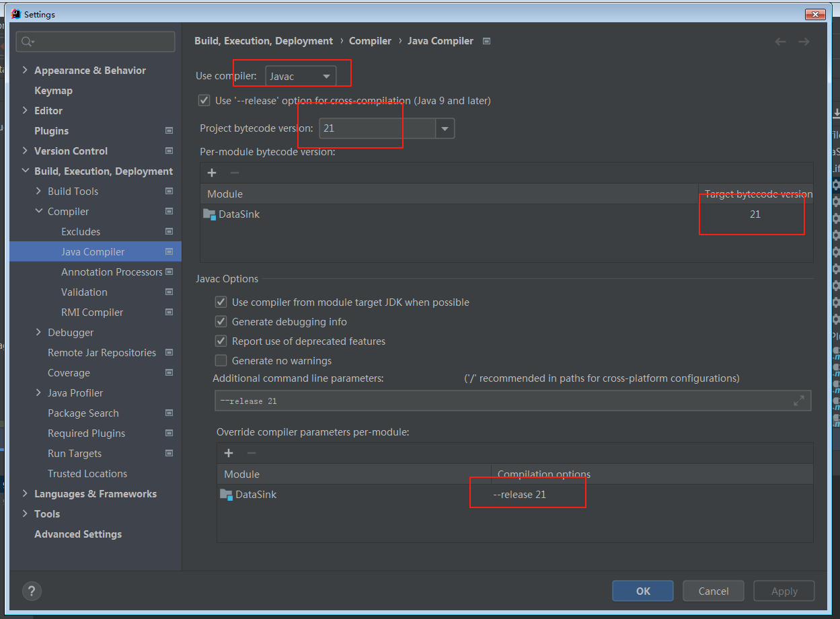This screenshot has height=619, width=840.
Task: Click project-level icon next to Validation
Action: point(169,292)
